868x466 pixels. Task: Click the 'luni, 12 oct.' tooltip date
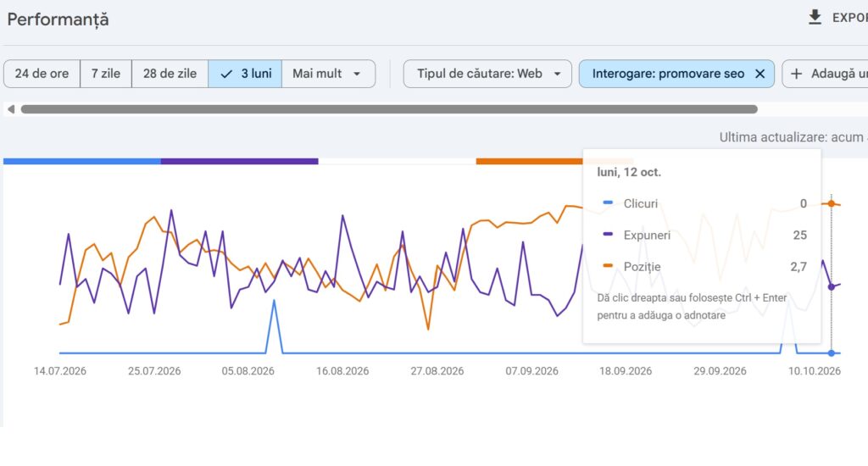click(x=629, y=172)
